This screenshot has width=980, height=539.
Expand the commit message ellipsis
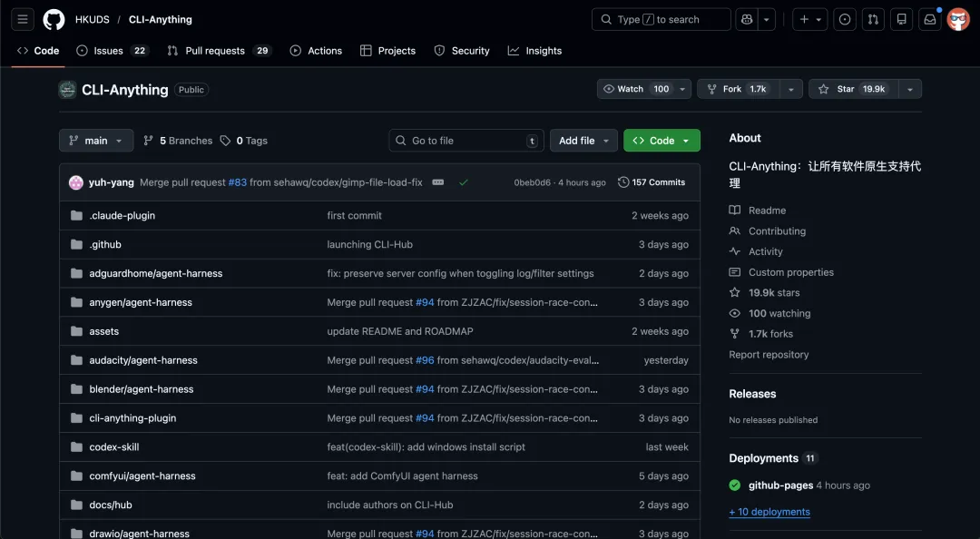click(x=438, y=182)
